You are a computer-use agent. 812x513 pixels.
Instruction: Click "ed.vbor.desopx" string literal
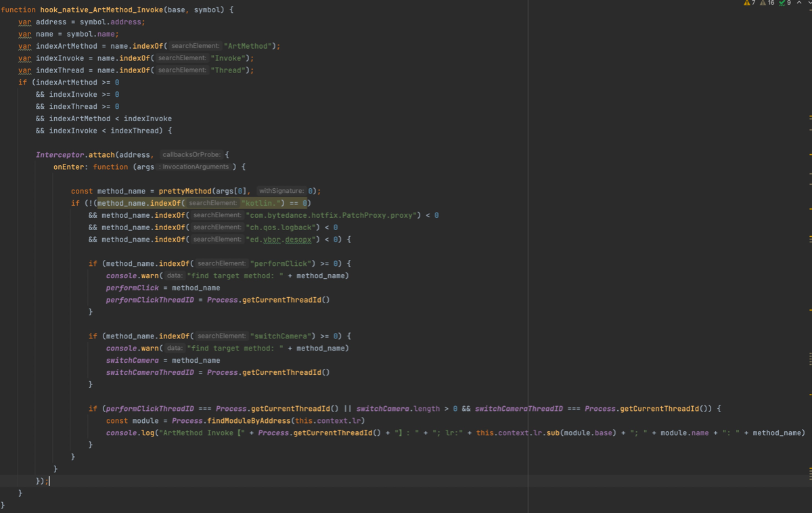pos(281,240)
